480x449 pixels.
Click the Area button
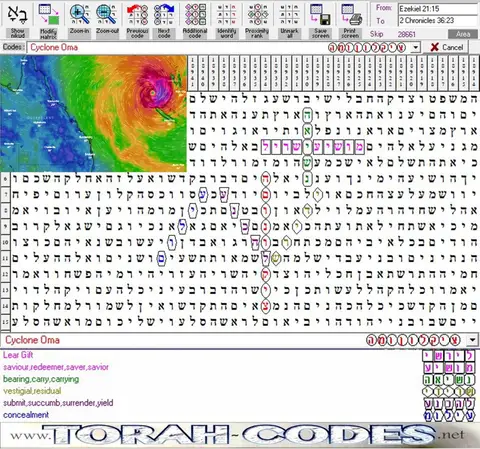point(463,34)
